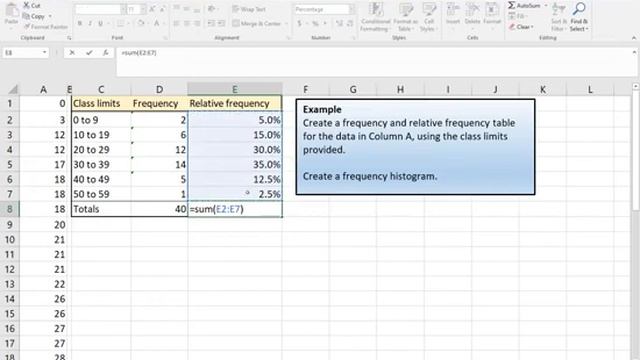The width and height of the screenshot is (640, 360).
Task: Click the AutoSum sigma button
Action: tap(524, 5)
